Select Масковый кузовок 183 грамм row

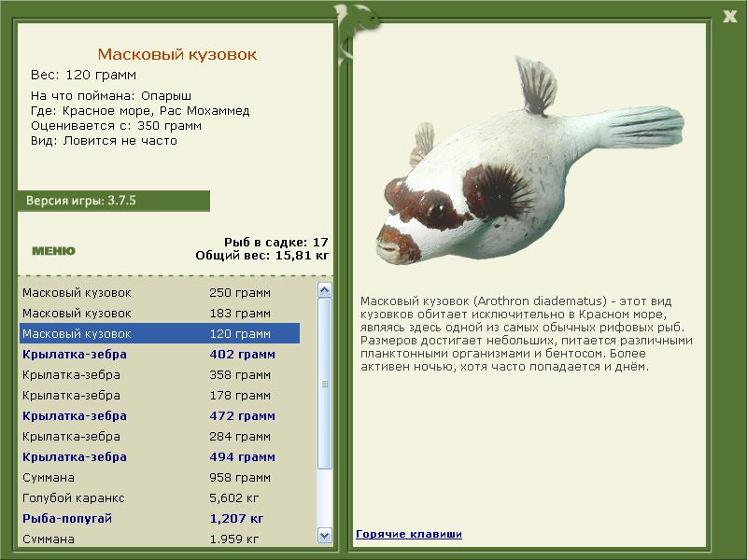click(x=160, y=313)
